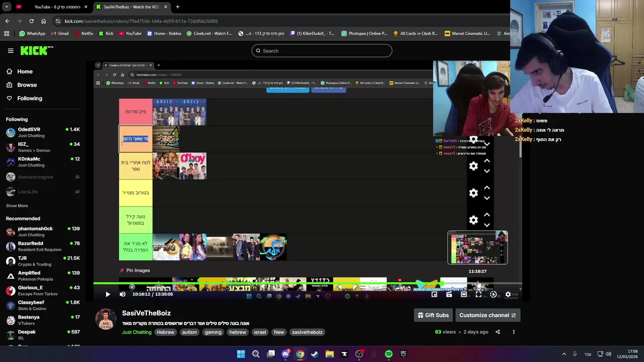This screenshot has height=362, width=644.
Task: Open recommended channel Amplified
Action: tap(43, 276)
